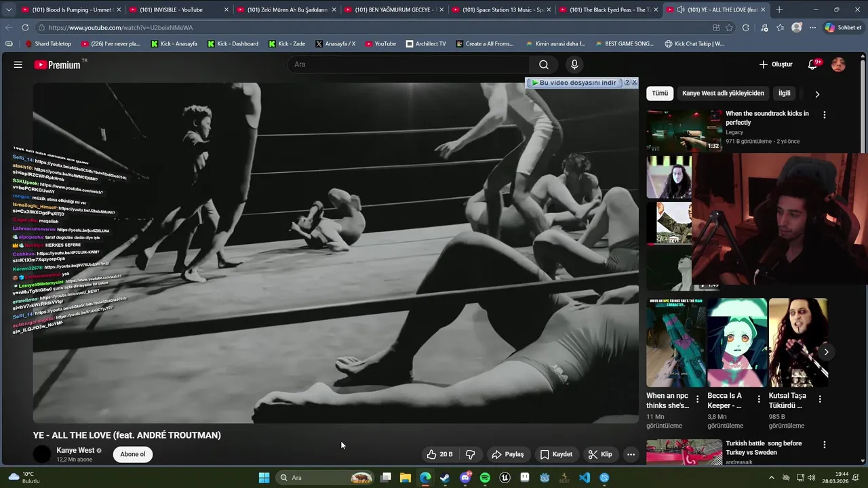Screen dimensions: 868x488
Task: Click the 'Paylaş' share button
Action: pyautogui.click(x=508, y=454)
